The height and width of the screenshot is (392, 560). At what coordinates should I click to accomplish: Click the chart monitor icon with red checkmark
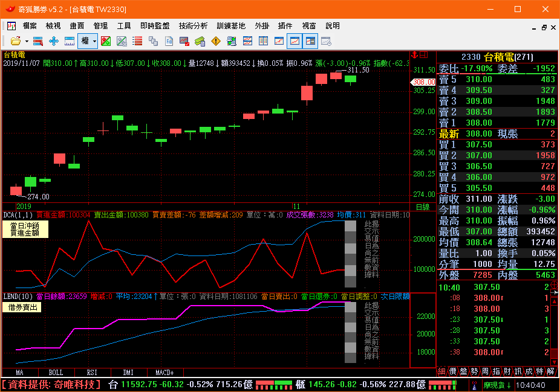(x=184, y=41)
